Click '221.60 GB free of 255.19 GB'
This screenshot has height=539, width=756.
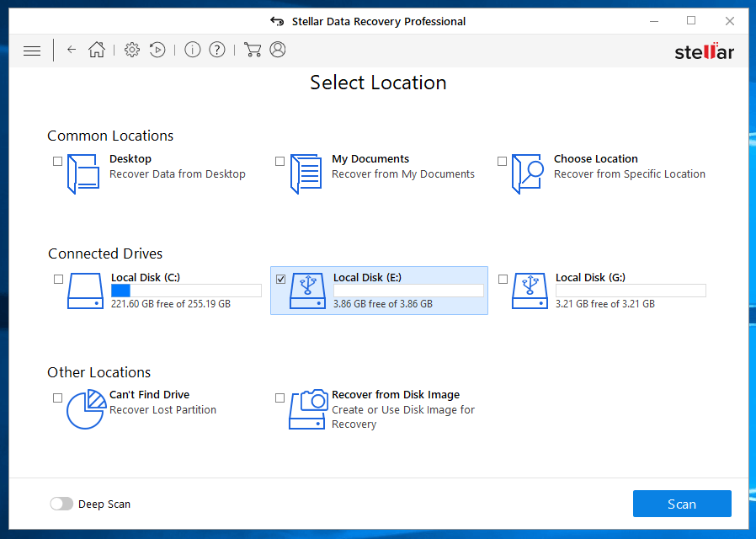[171, 304]
